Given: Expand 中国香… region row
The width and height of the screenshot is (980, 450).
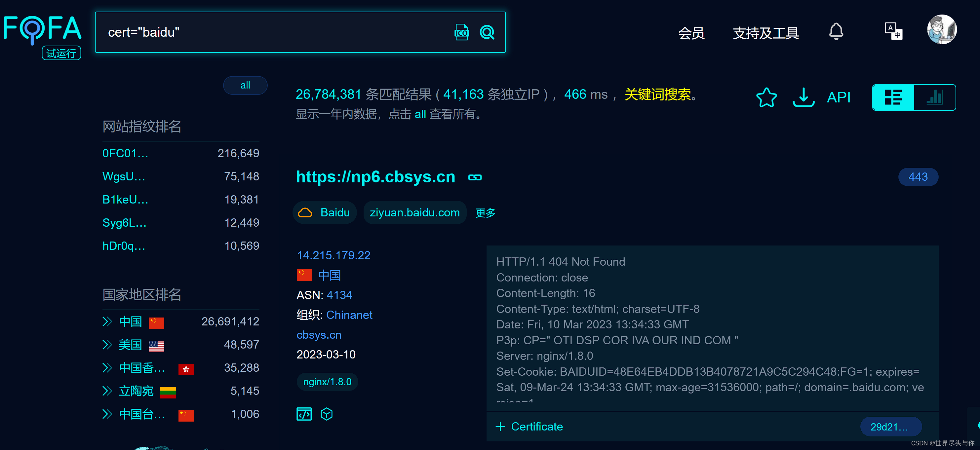Looking at the screenshot, I should [x=107, y=368].
